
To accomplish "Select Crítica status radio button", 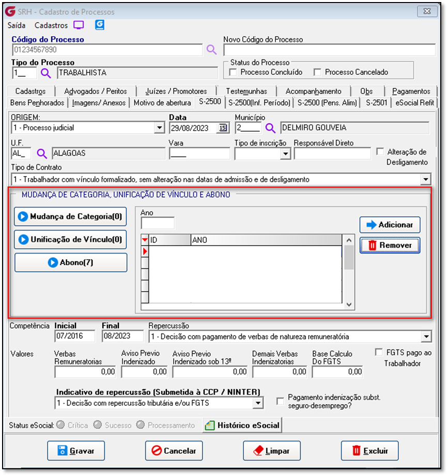I will click(60, 425).
